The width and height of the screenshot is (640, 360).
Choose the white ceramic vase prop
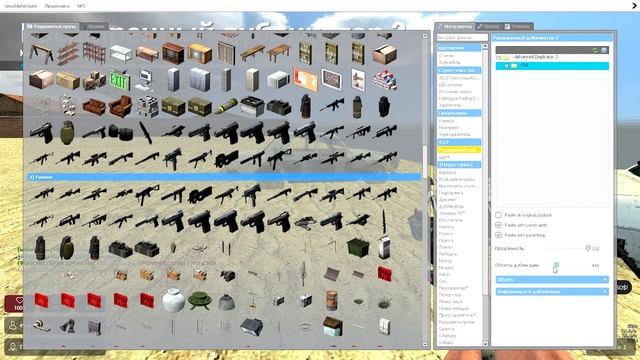173,301
